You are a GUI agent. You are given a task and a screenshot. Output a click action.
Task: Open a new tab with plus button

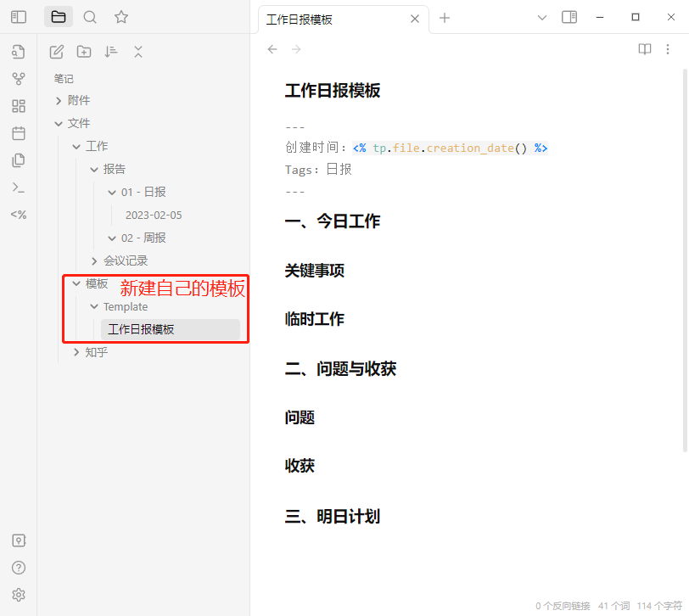(x=445, y=18)
